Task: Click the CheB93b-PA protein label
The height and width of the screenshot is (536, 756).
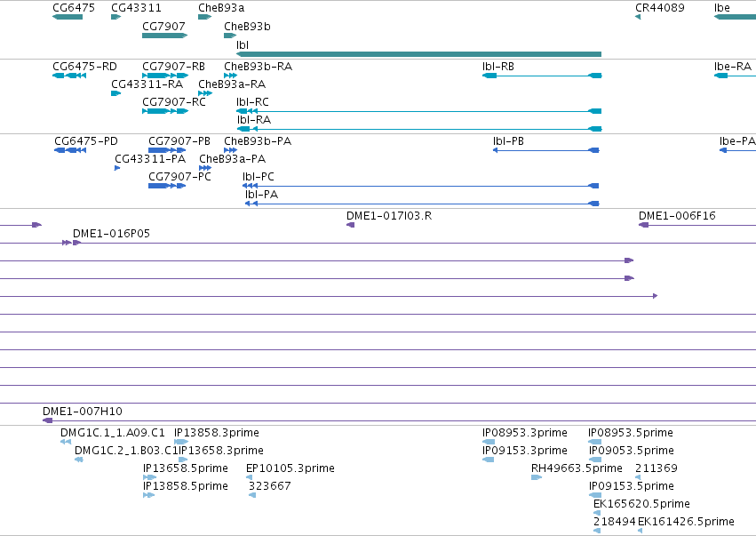Action: pos(258,141)
